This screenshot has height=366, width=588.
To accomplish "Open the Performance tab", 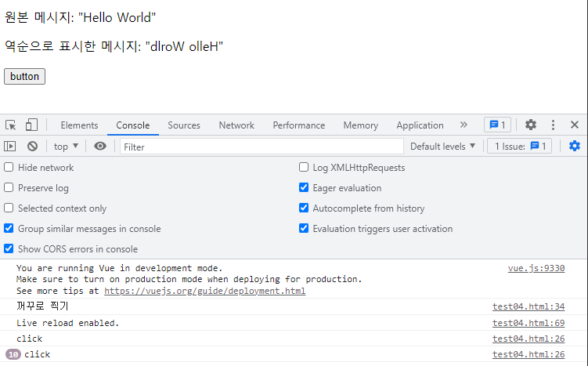I will (299, 125).
